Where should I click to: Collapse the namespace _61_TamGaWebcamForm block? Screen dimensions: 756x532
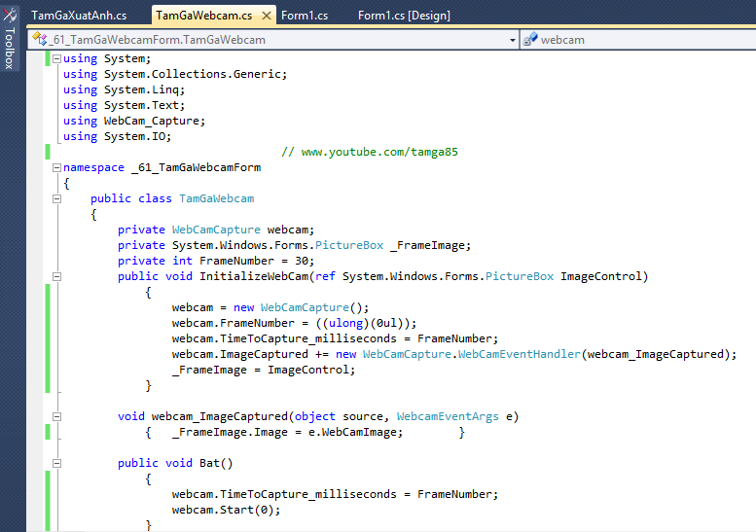pos(56,167)
